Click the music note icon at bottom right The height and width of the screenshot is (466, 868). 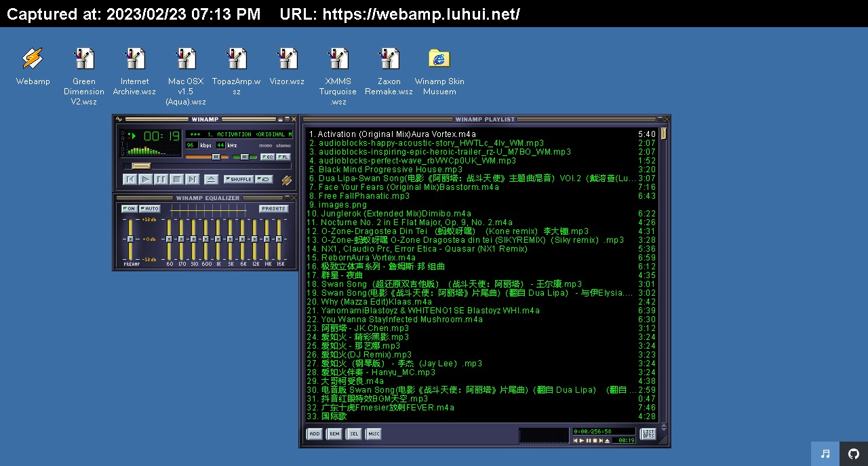pyautogui.click(x=825, y=454)
